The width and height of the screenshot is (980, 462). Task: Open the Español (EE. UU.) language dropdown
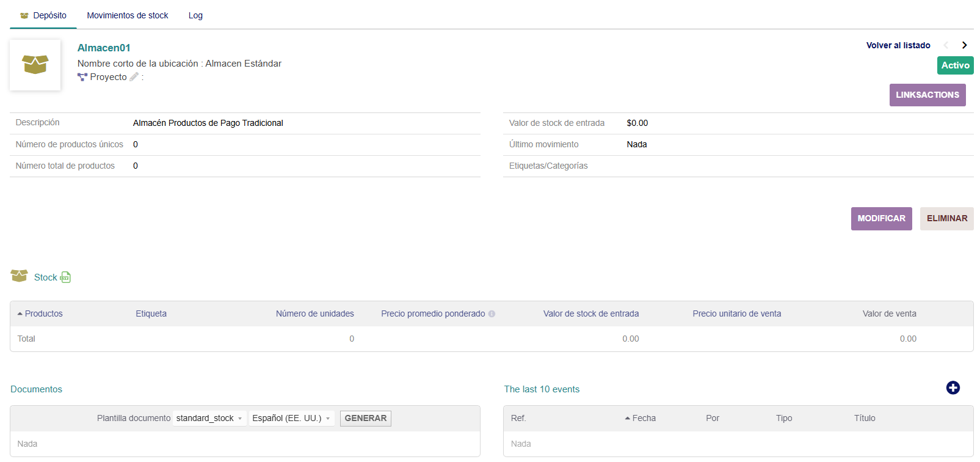pyautogui.click(x=291, y=419)
